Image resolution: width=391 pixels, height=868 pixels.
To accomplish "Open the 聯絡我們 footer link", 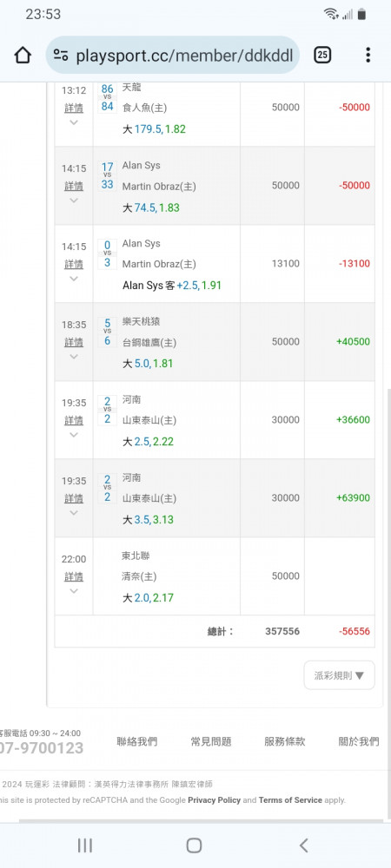I will (x=136, y=741).
